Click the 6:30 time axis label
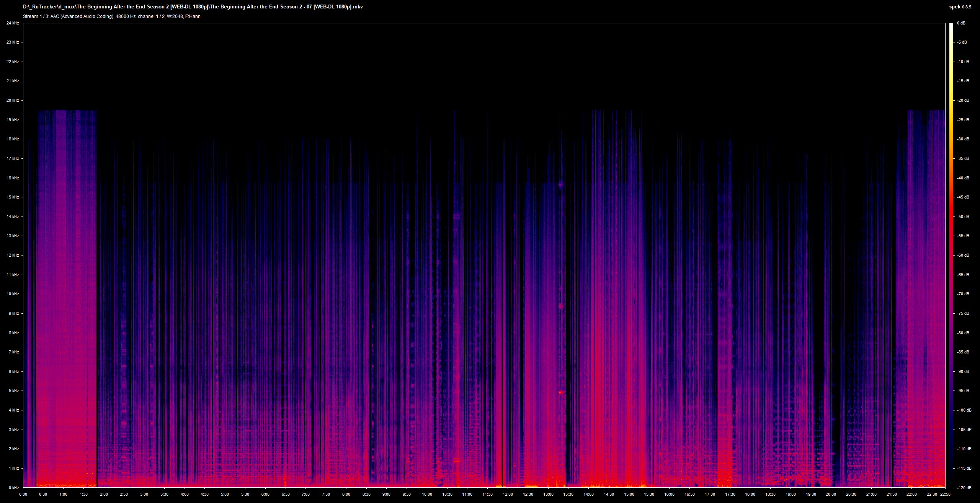This screenshot has height=503, width=980. (x=286, y=494)
